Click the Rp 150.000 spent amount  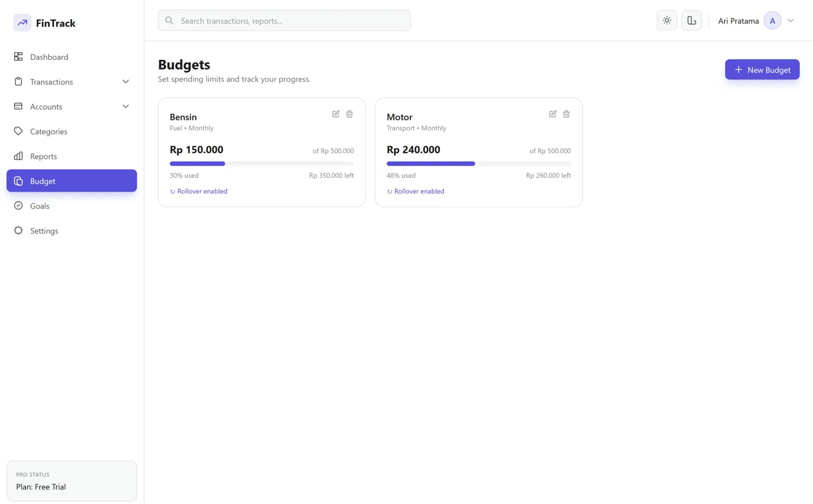click(x=196, y=150)
